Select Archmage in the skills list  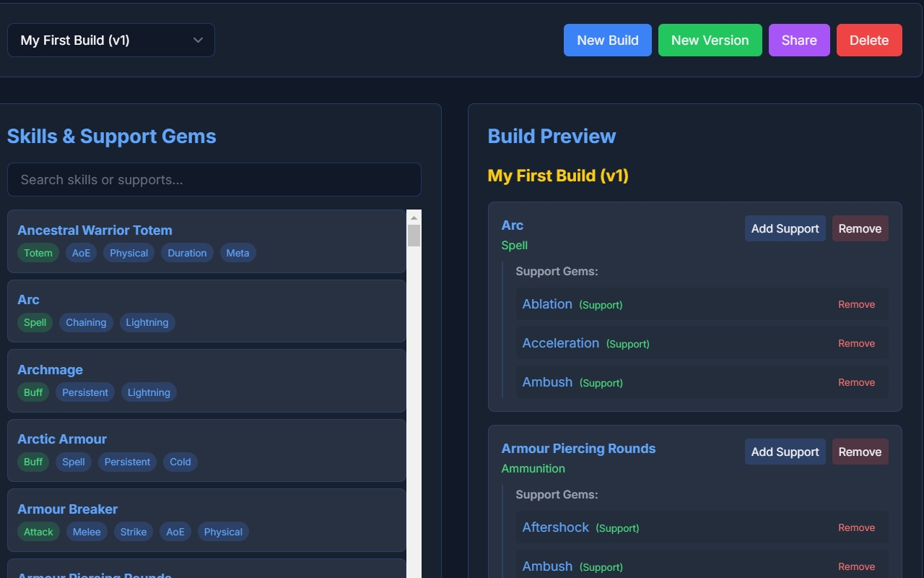tap(206, 381)
